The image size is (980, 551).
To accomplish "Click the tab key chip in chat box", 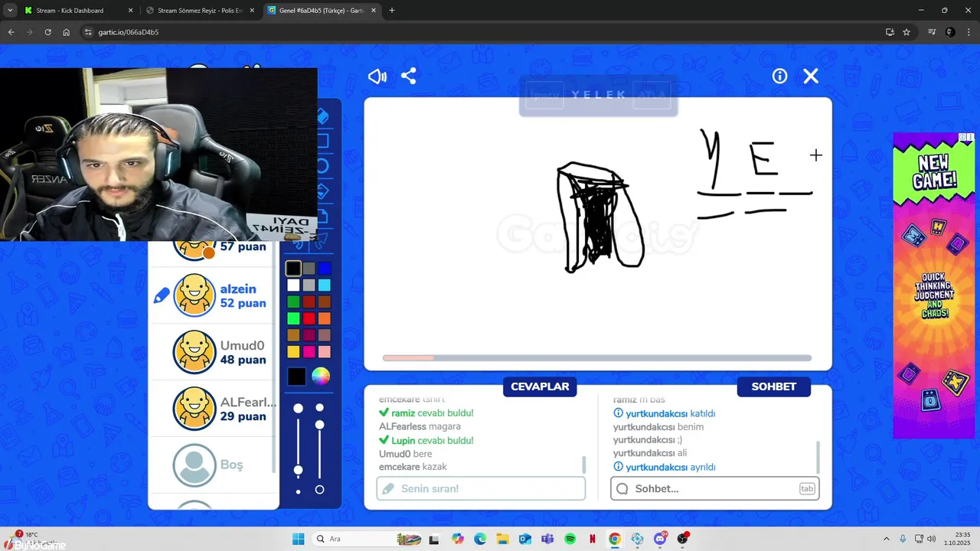I will click(x=806, y=488).
